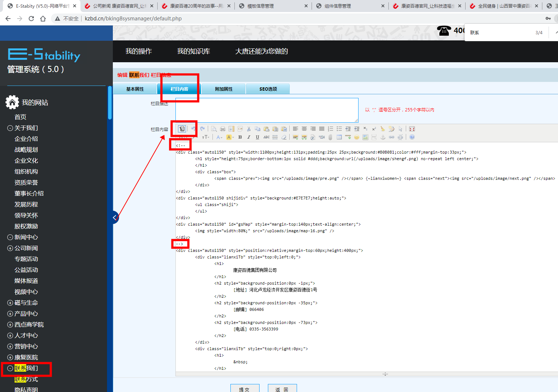The width and height of the screenshot is (558, 392).
Task: Switch to the SEO选项 tab
Action: point(268,89)
